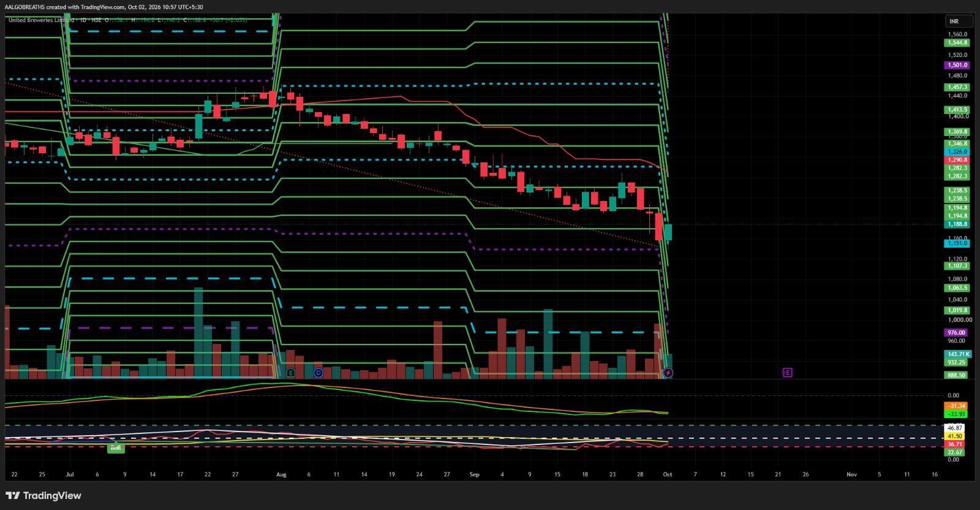Click the red 1,290.8 price label
This screenshot has height=510, width=980.
[x=957, y=160]
